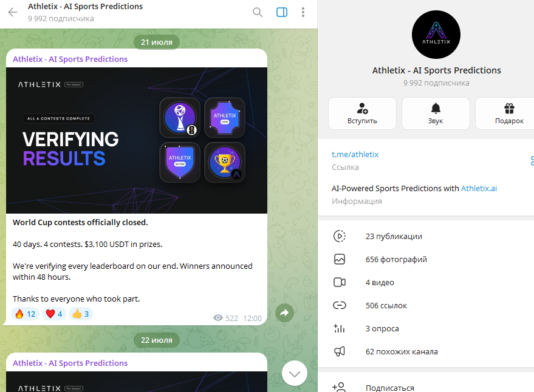React with thumbs up showing 3
The image size is (534, 392).
pyautogui.click(x=81, y=314)
